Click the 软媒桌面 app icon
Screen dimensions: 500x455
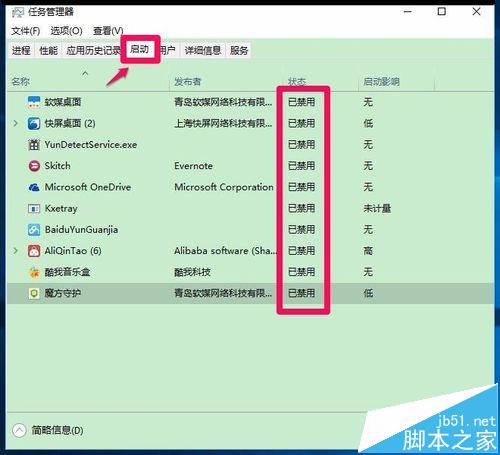(x=34, y=102)
